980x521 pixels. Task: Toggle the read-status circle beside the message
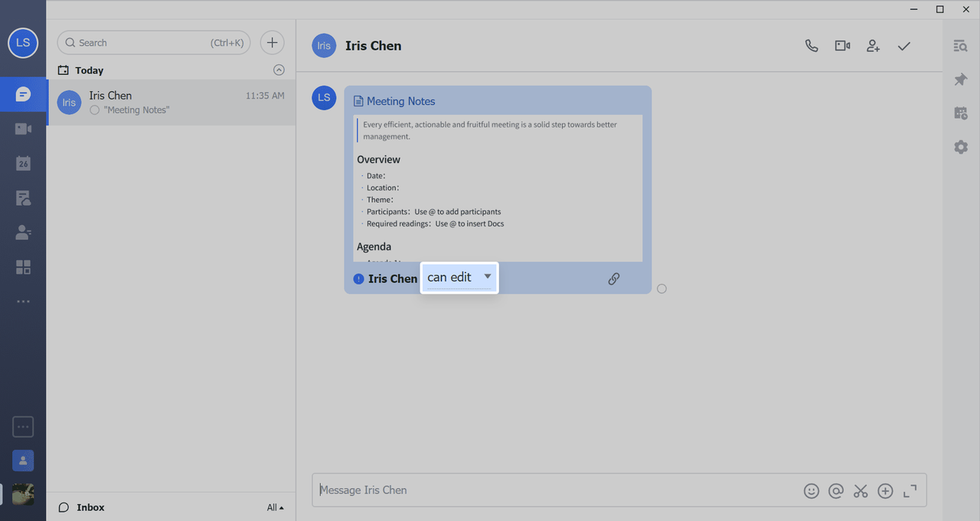pyautogui.click(x=661, y=288)
